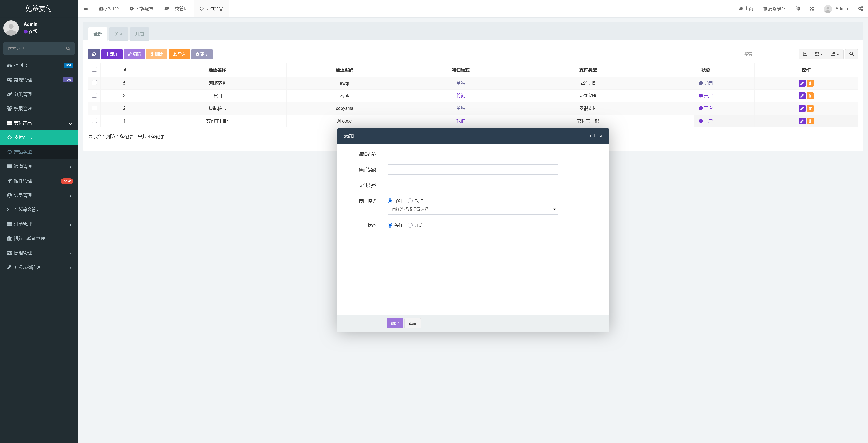868x443 pixels.
Task: Click edit pencil icon for row ewqf
Action: click(x=802, y=83)
